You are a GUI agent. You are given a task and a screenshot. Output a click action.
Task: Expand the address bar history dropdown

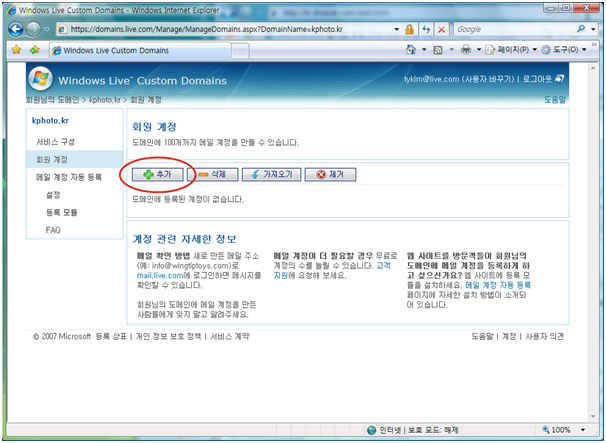396,29
